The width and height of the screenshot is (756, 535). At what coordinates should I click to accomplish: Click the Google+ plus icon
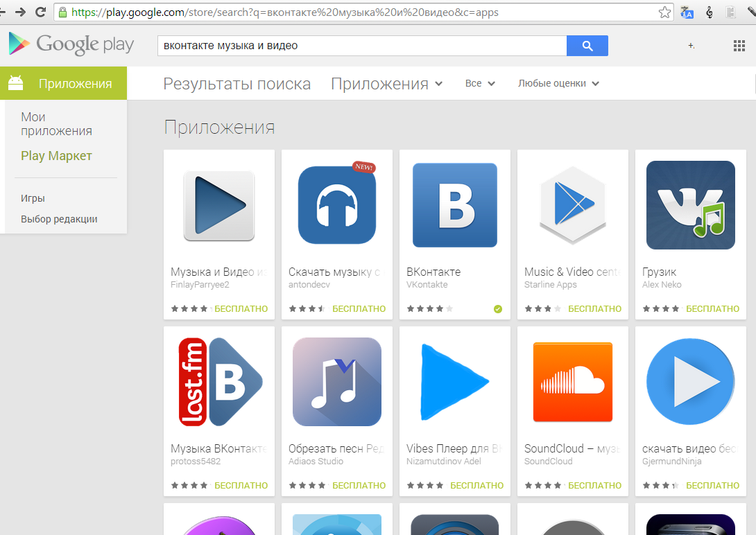tap(691, 45)
